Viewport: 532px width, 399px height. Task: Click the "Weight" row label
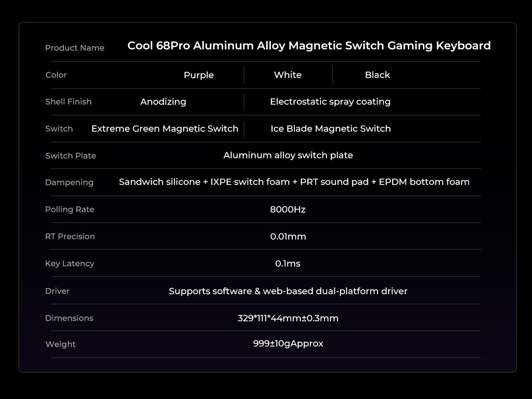60,344
